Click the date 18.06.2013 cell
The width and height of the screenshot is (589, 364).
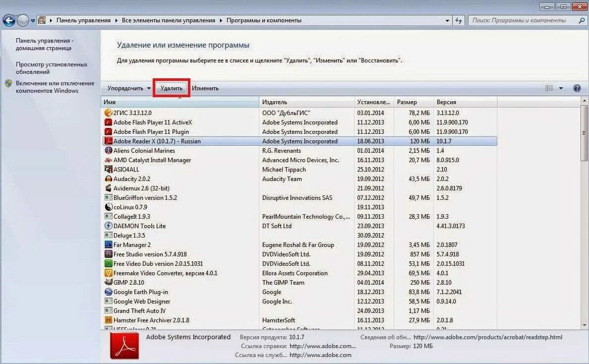[370, 141]
